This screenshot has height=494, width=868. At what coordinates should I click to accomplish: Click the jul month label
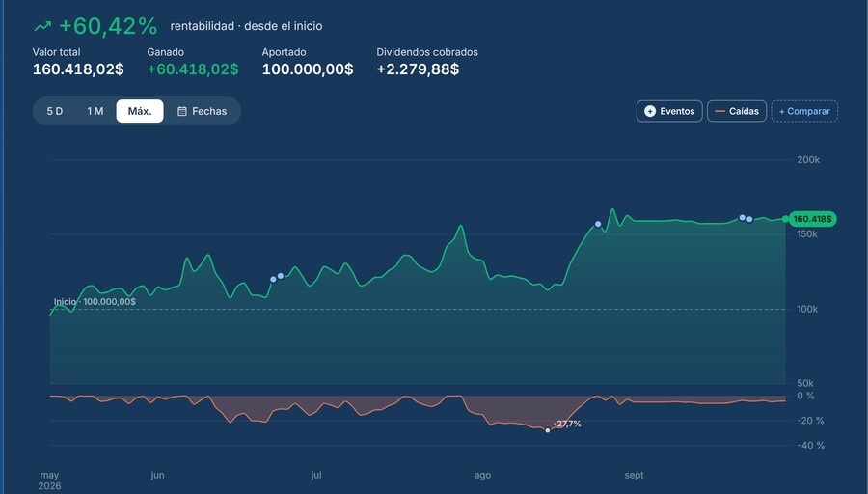316,475
